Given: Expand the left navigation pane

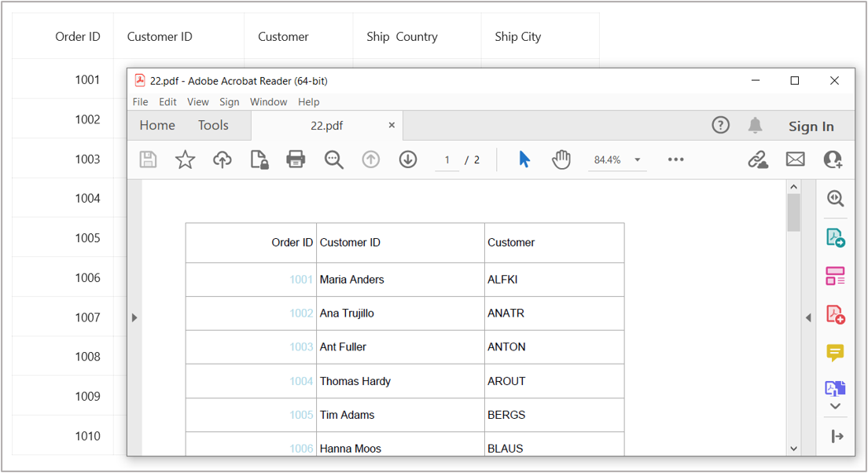Looking at the screenshot, I should tap(134, 317).
